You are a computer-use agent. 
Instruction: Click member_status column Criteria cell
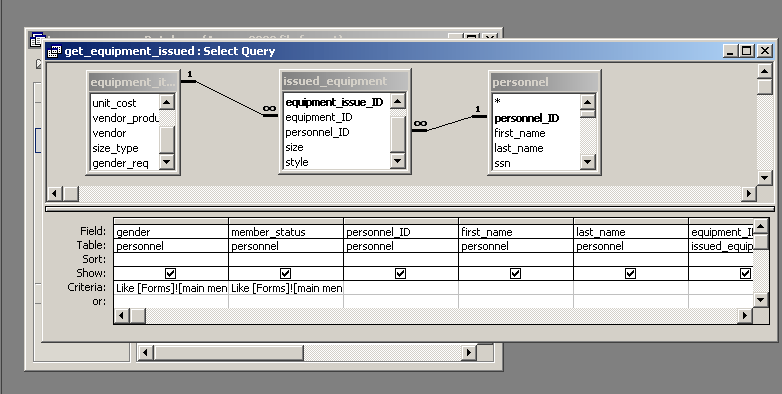[x=286, y=287]
